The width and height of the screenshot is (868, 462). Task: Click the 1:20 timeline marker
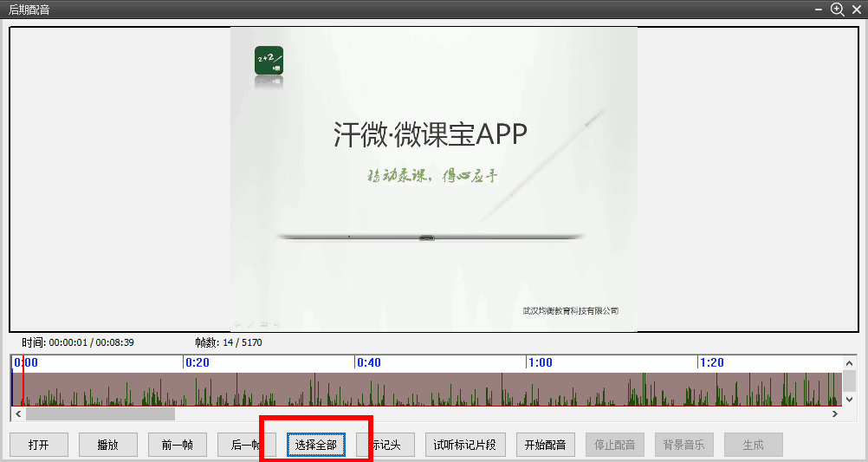point(712,363)
